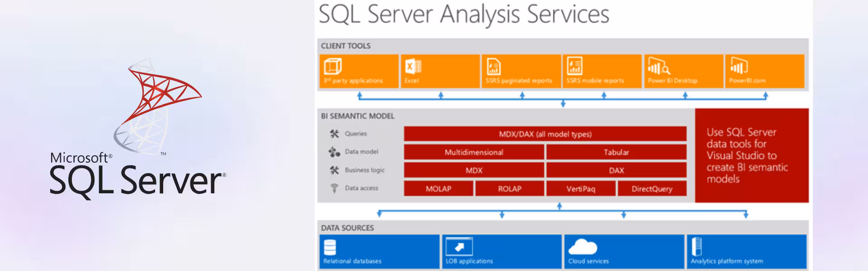Click the 3rd party applications cube icon
The width and height of the screenshot is (868, 271).
tap(333, 66)
